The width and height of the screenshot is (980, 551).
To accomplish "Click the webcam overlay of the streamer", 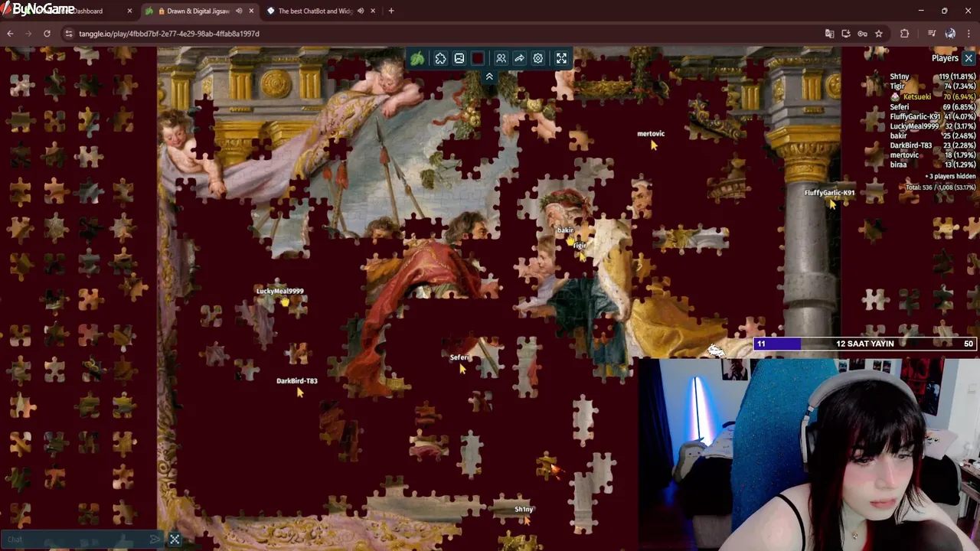I will pos(809,455).
